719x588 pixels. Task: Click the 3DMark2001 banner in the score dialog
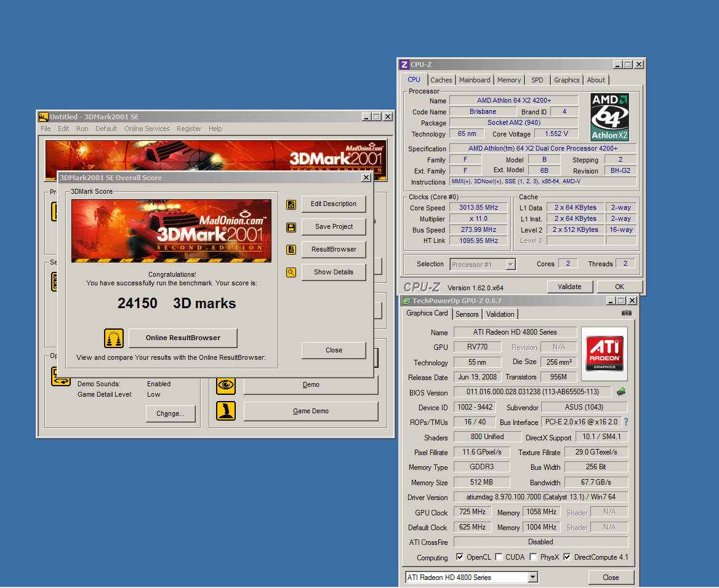click(172, 231)
